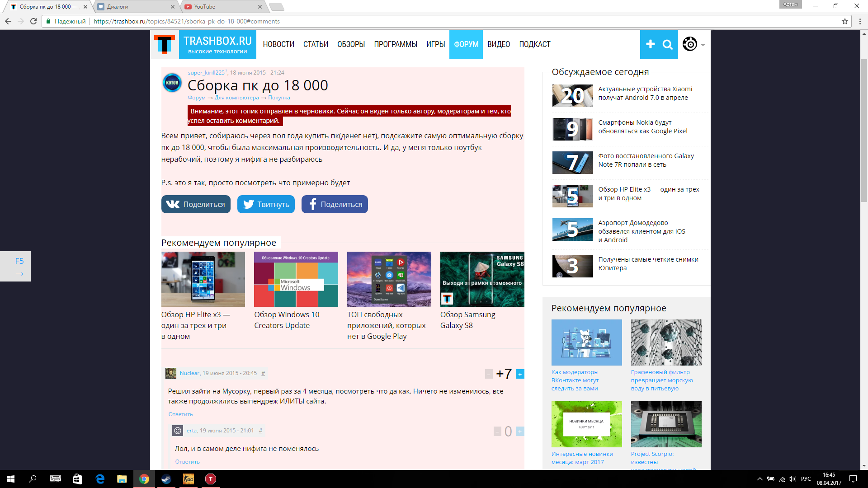Click the user avatar icon in header
868x488 pixels.
click(x=690, y=44)
